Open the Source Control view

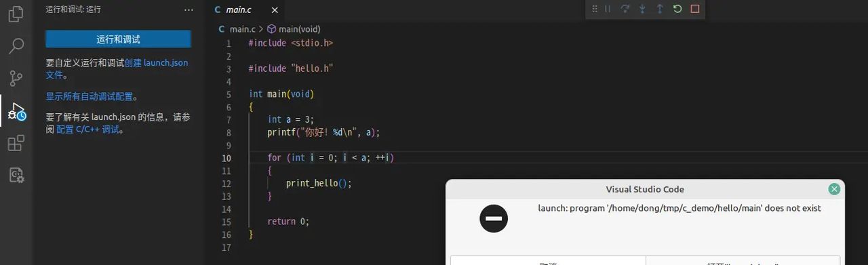pos(16,79)
